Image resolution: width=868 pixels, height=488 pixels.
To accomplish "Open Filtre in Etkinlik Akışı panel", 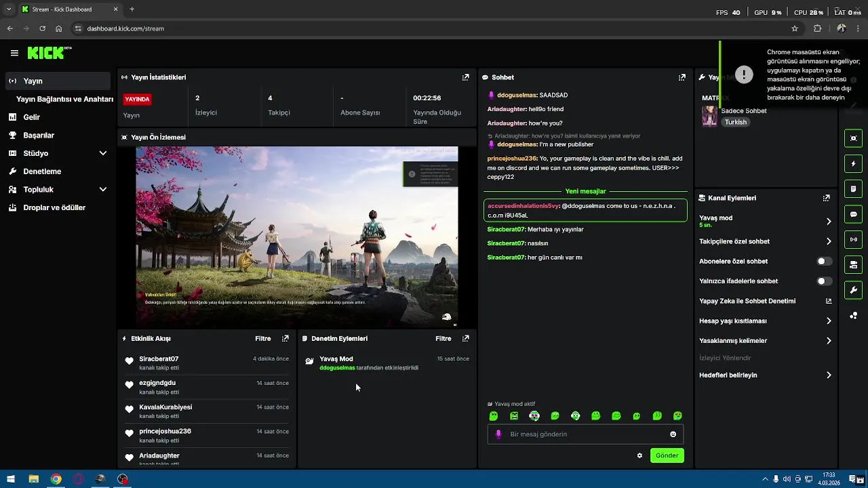I will pos(263,338).
